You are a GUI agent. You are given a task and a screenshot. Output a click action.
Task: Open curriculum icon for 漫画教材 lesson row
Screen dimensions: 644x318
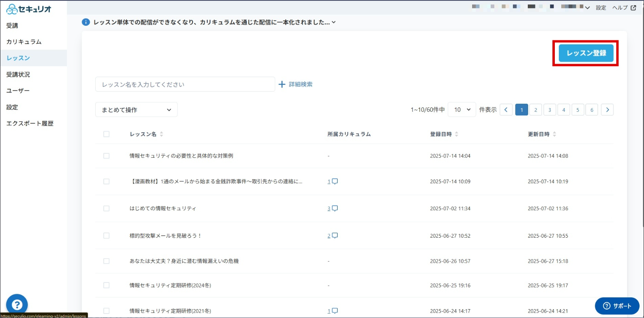(335, 182)
